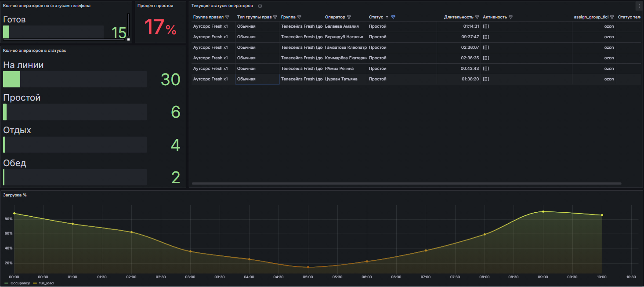Click the Отдых bar gauge
Viewport: 644px width, 287px height.
pos(75,145)
